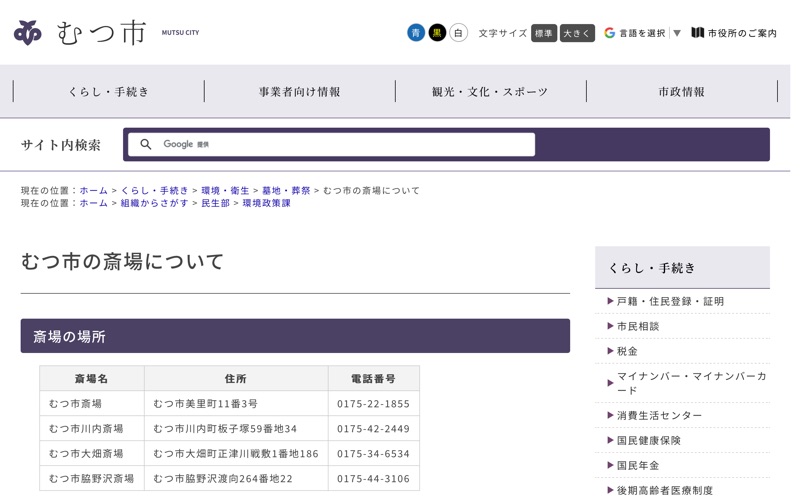Image resolution: width=800 pixels, height=500 pixels.
Task: Go to 環境政策課 breadcrumb link
Action: (x=266, y=203)
